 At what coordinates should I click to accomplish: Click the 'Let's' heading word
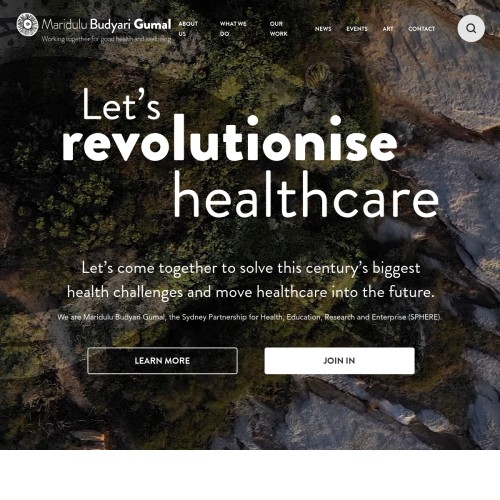point(121,104)
